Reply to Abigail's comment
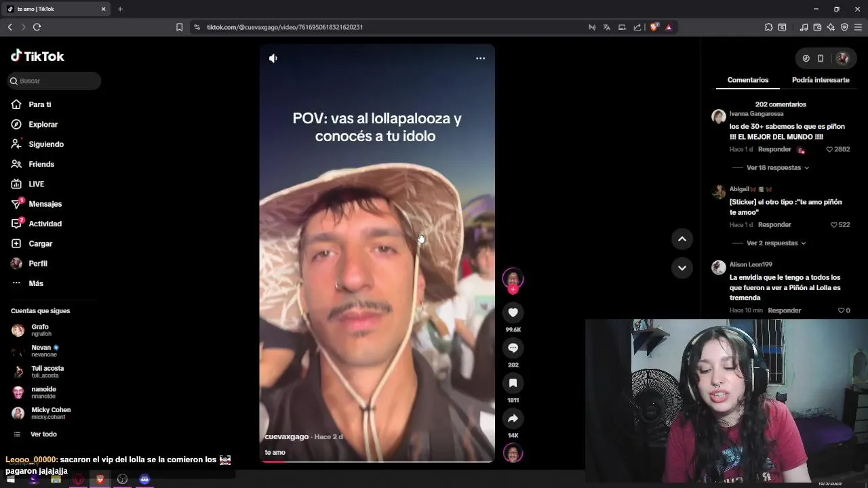 (774, 224)
